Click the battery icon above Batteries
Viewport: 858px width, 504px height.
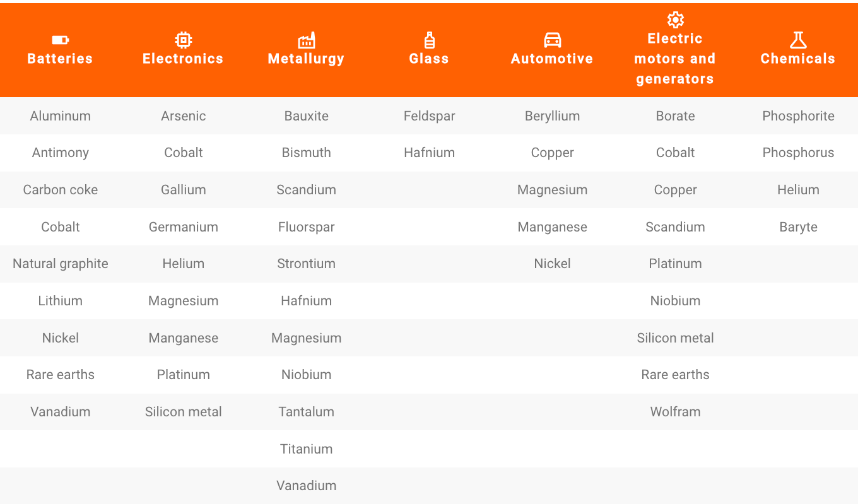point(60,40)
